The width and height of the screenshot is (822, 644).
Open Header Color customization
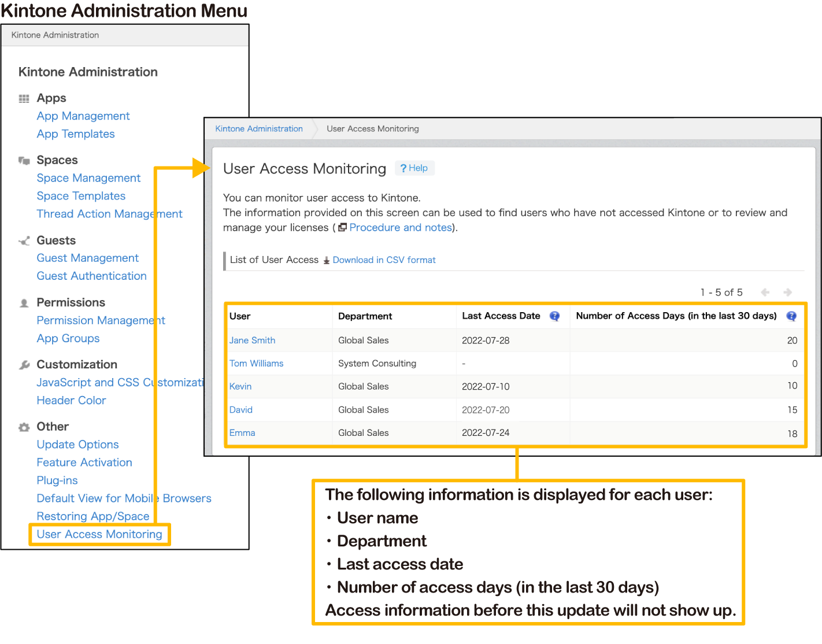(71, 401)
